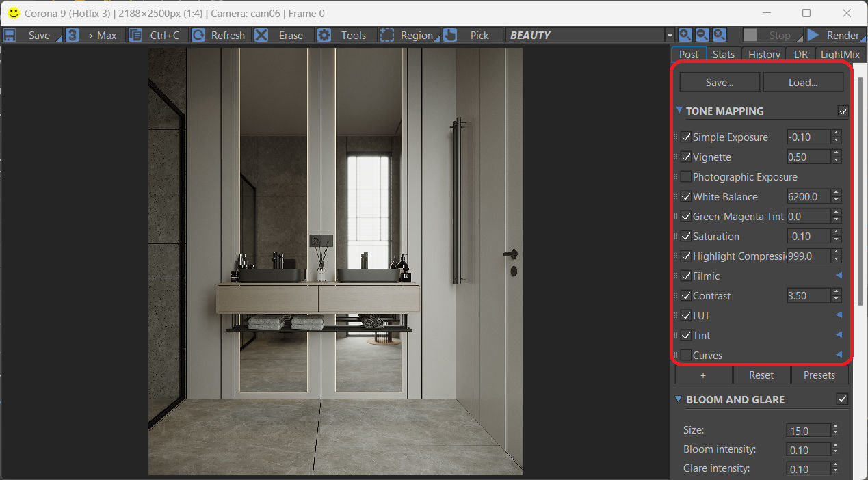Click the + add operator button
This screenshot has height=480, width=868.
[703, 375]
